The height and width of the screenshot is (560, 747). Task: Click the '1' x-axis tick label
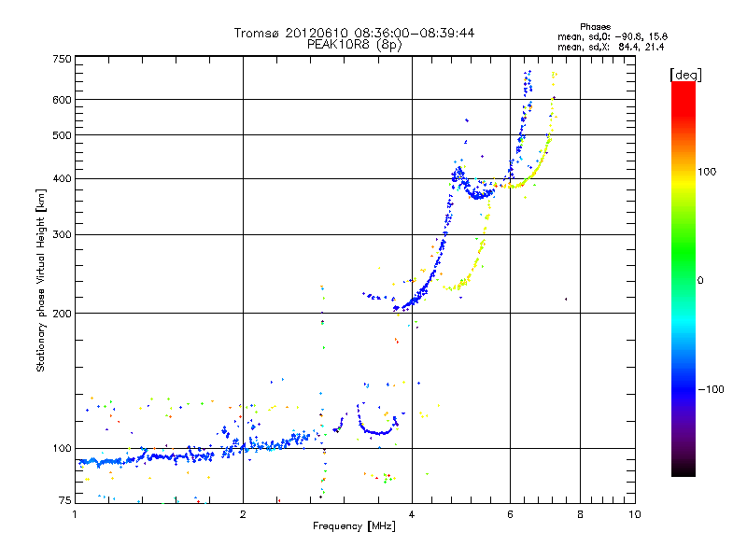pyautogui.click(x=75, y=514)
